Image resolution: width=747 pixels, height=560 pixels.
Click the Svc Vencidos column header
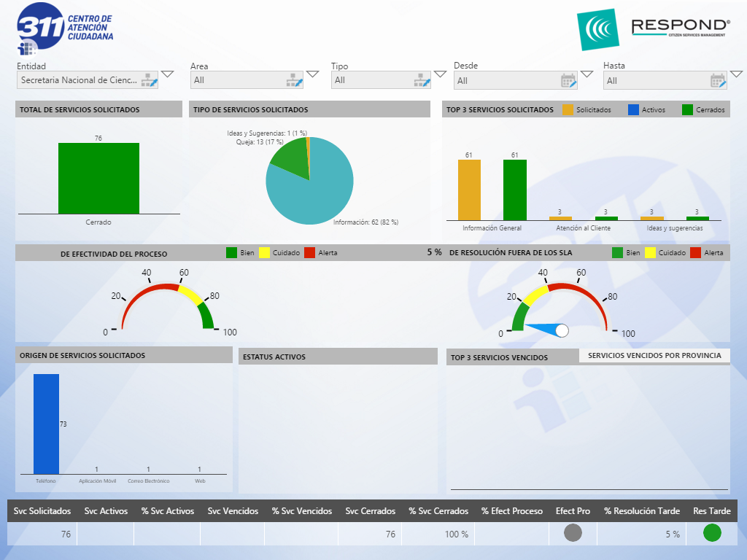click(233, 511)
